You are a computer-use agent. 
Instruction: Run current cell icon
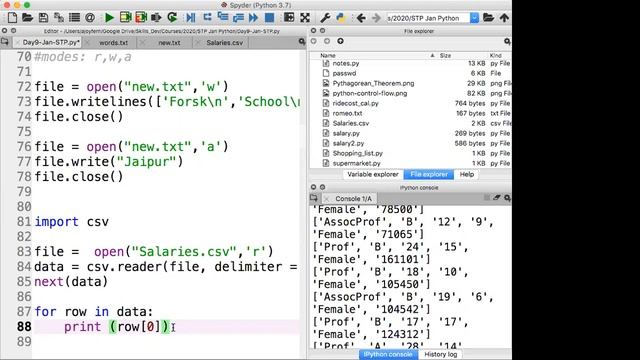click(x=125, y=18)
